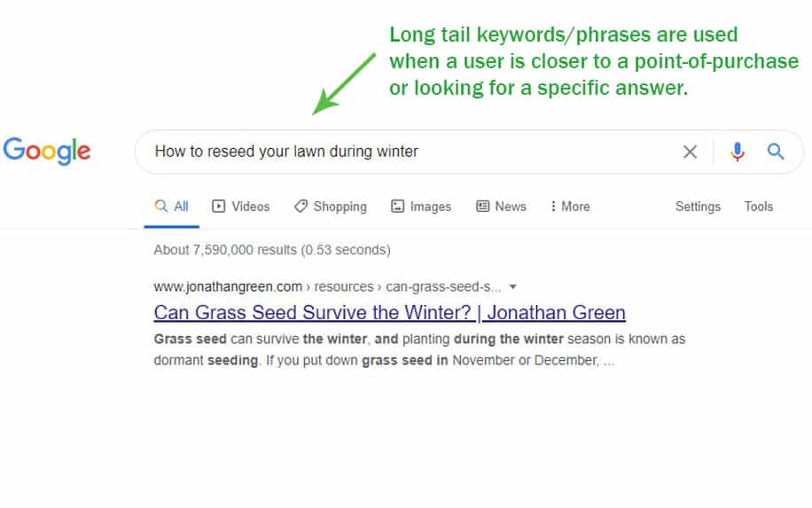Select the Images tab label
Viewport: 812px width, 508px height.
[x=430, y=206]
